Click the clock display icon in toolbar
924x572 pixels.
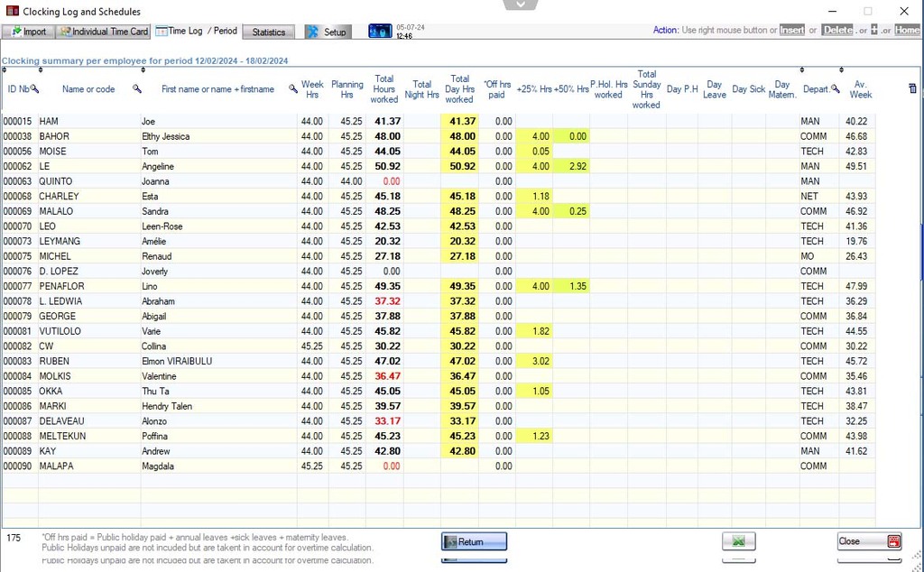380,32
